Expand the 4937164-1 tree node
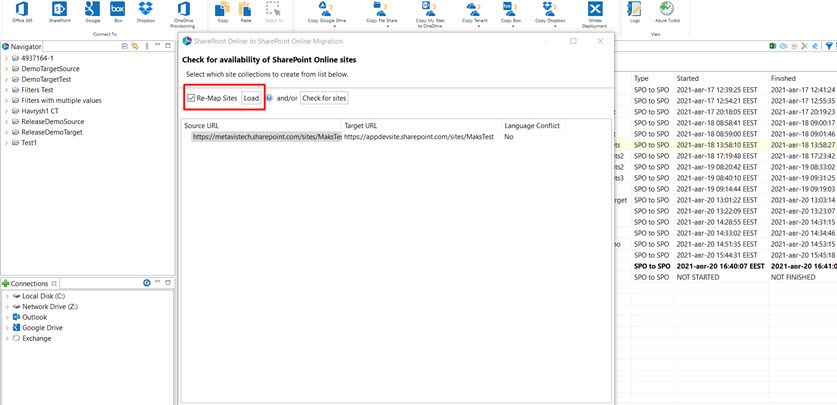The width and height of the screenshot is (837, 405). click(x=6, y=58)
